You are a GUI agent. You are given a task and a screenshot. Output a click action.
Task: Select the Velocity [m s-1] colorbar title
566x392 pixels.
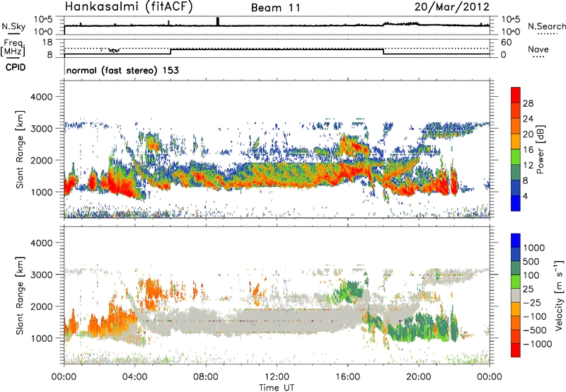(x=559, y=295)
